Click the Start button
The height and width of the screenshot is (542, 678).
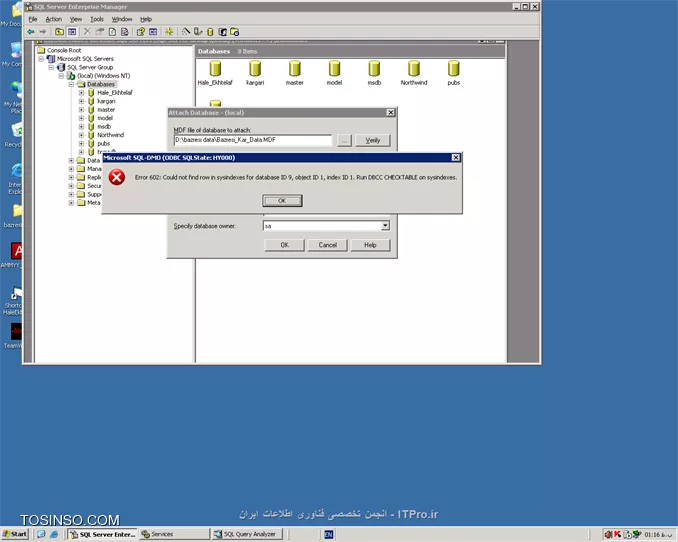15,534
